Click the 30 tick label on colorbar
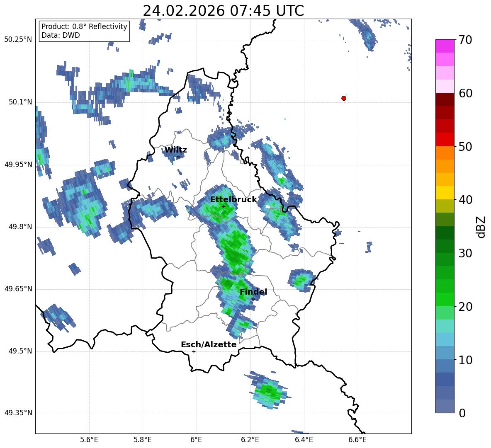491x448 pixels. tap(465, 253)
